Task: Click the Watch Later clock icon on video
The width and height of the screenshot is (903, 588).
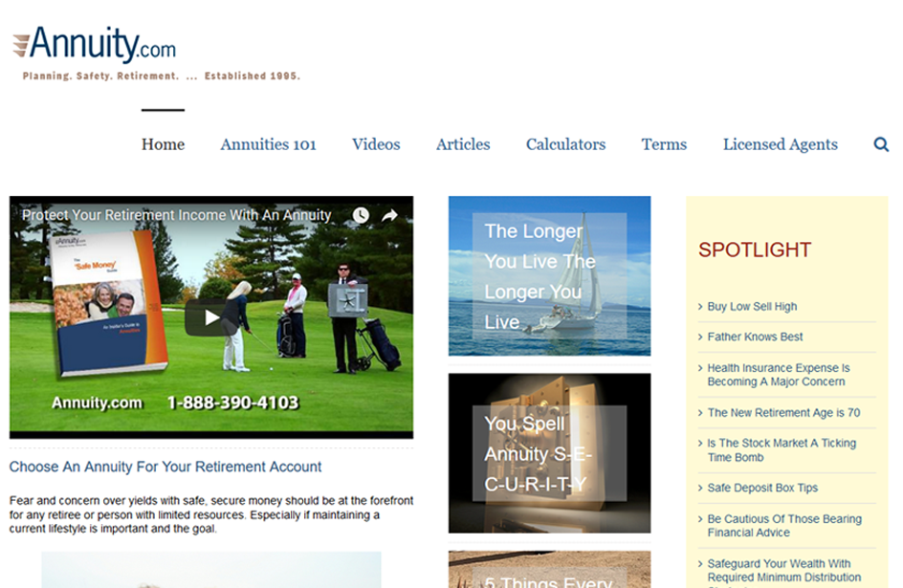Action: (361, 215)
